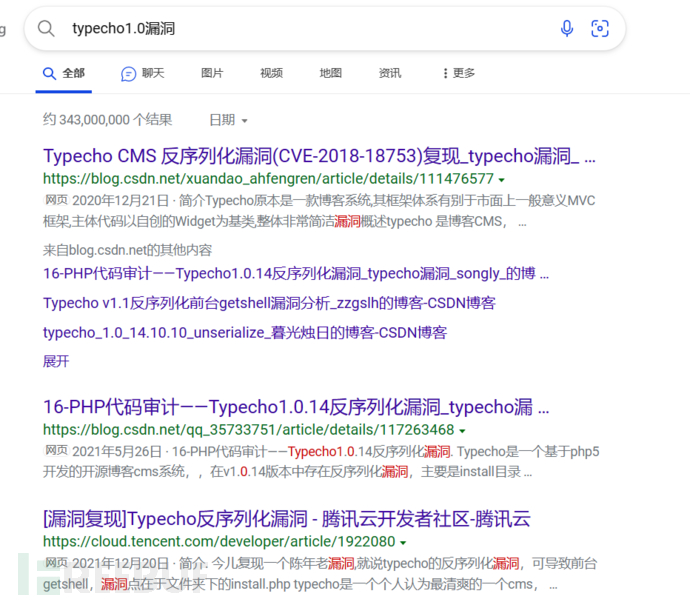
Task: Click the three-dot icon beside 更多
Action: pos(445,73)
